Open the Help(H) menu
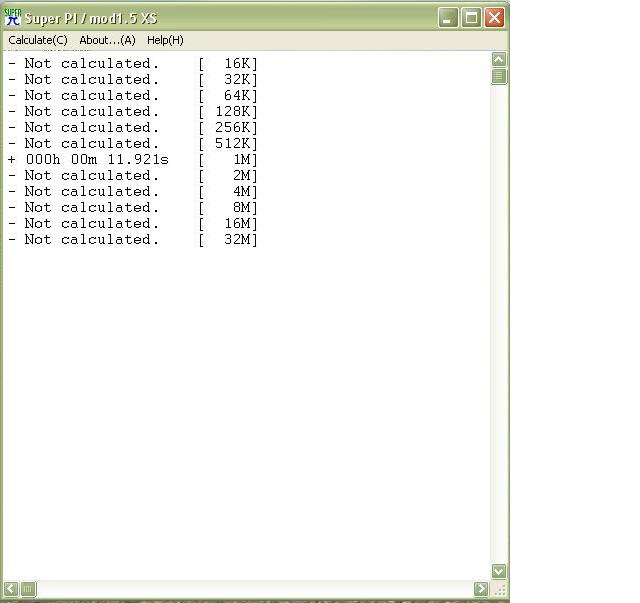 (x=165, y=40)
